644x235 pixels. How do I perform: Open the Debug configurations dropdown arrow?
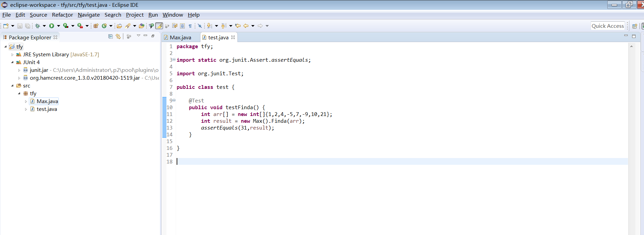click(x=44, y=26)
